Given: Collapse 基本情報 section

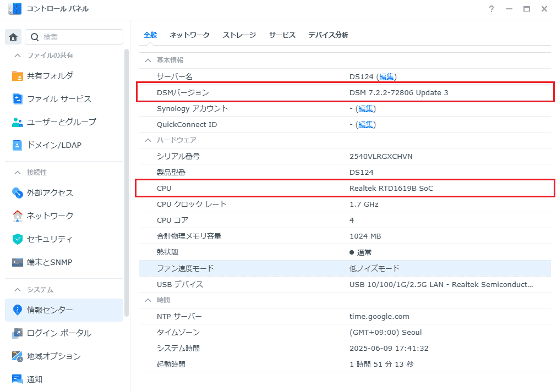Looking at the screenshot, I should (x=148, y=60).
